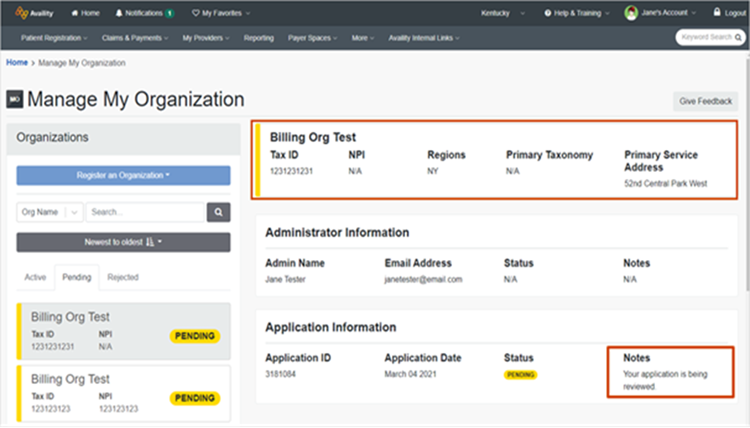Click the Billing Org Test header title

313,137
